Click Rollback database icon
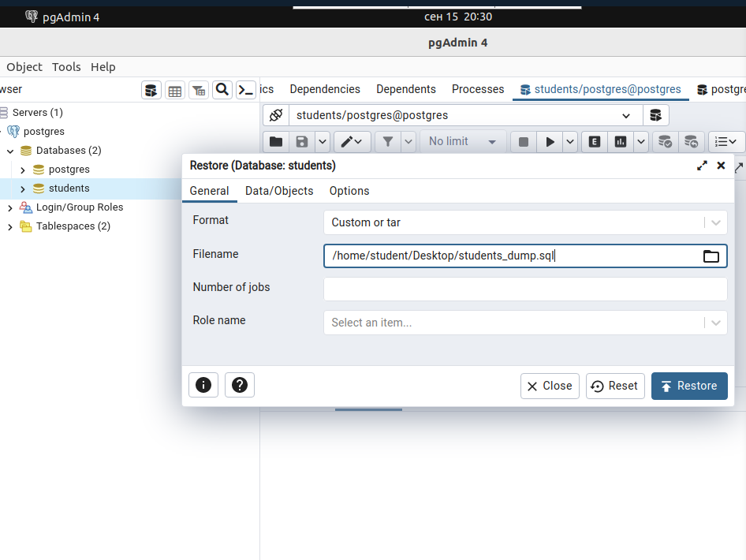This screenshot has height=560, width=746. pyautogui.click(x=691, y=142)
